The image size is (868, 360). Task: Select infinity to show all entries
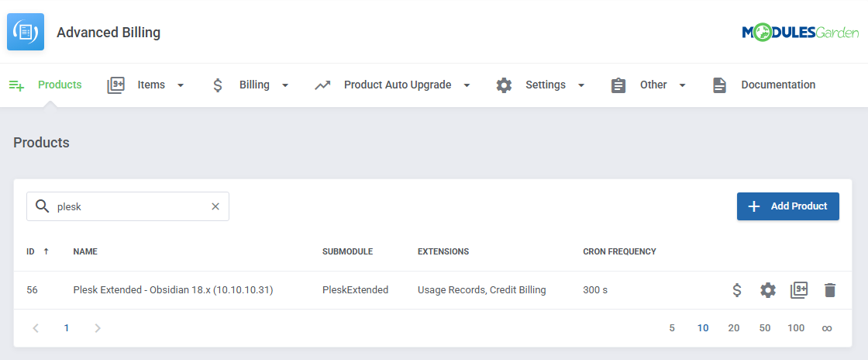827,328
